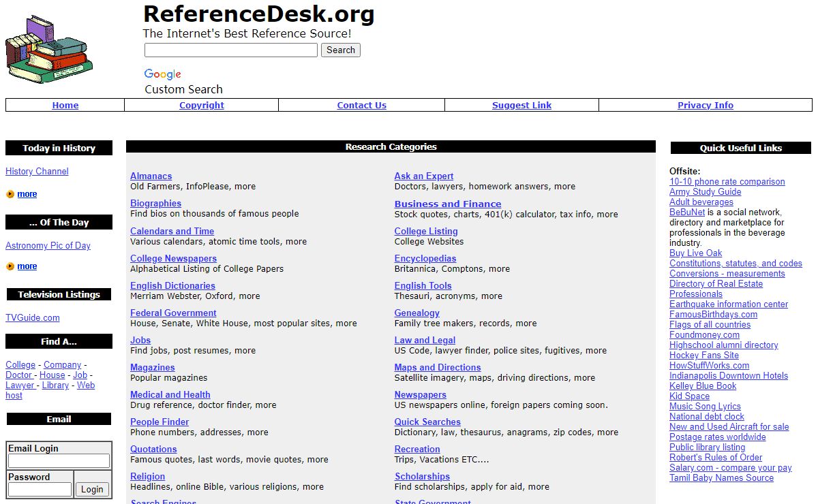Open the Recreation category link
The height and width of the screenshot is (504, 818).
tap(417, 449)
